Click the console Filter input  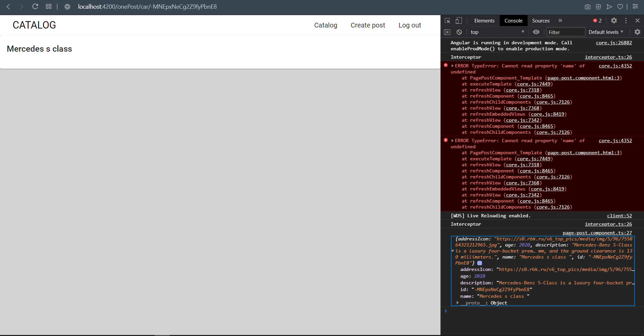pos(566,32)
